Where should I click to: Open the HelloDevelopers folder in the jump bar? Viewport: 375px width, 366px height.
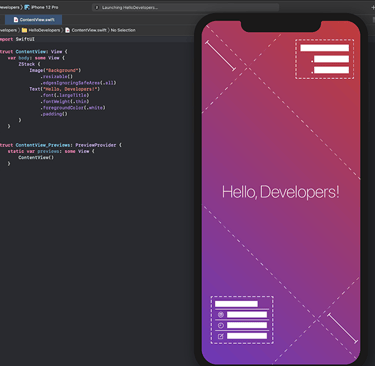[x=41, y=30]
